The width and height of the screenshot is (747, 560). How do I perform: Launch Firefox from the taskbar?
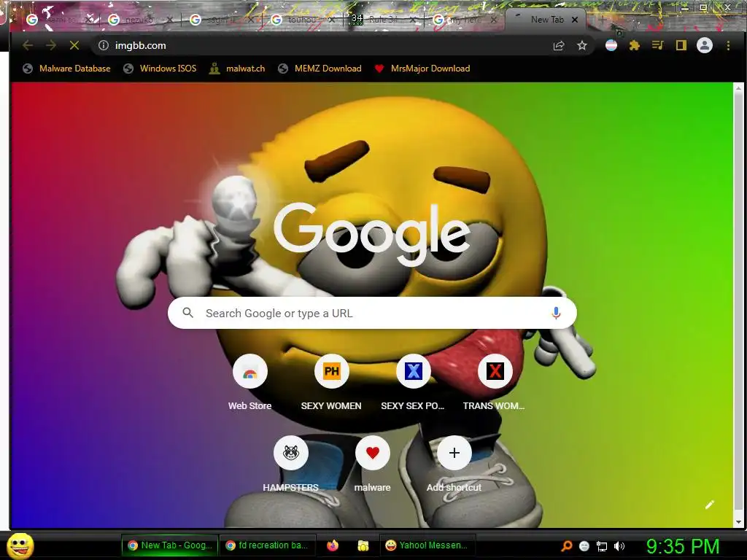(x=333, y=545)
